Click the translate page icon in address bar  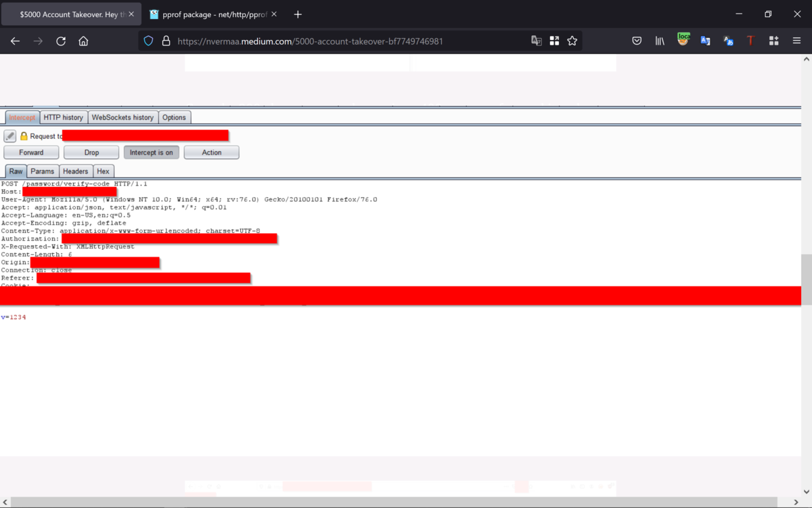click(537, 41)
